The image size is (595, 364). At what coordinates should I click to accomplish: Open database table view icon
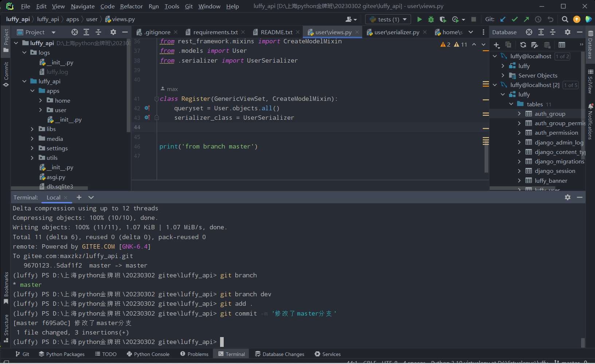click(562, 45)
